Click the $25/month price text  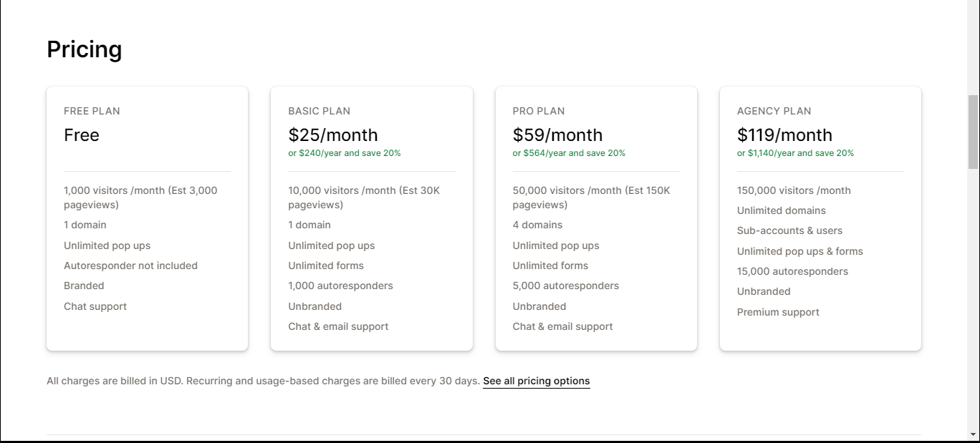[x=333, y=135]
